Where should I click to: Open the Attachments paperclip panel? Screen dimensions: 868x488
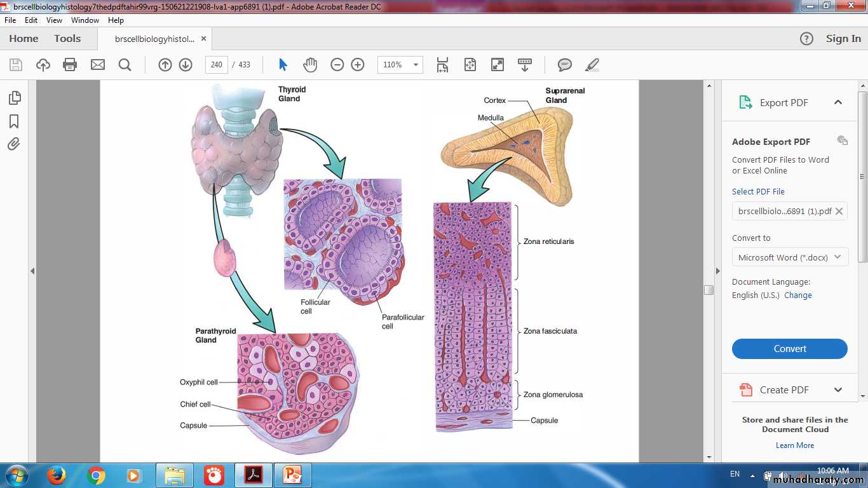pyautogui.click(x=14, y=144)
